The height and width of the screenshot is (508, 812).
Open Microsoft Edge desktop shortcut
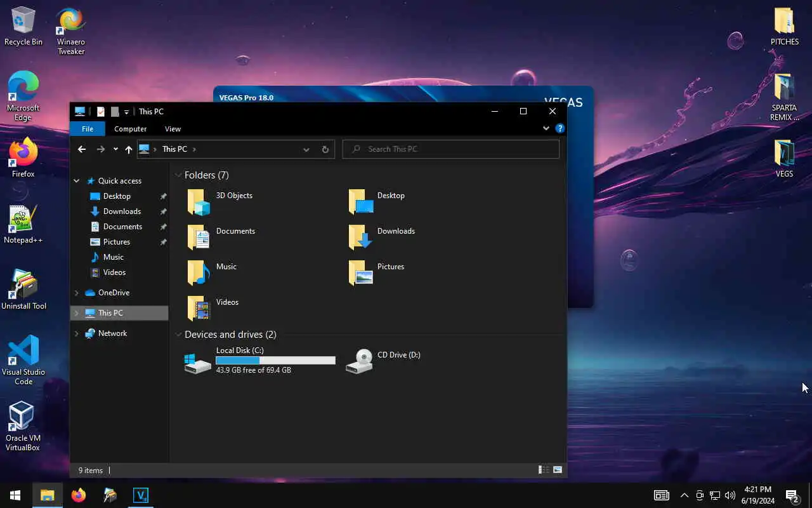[x=23, y=96]
